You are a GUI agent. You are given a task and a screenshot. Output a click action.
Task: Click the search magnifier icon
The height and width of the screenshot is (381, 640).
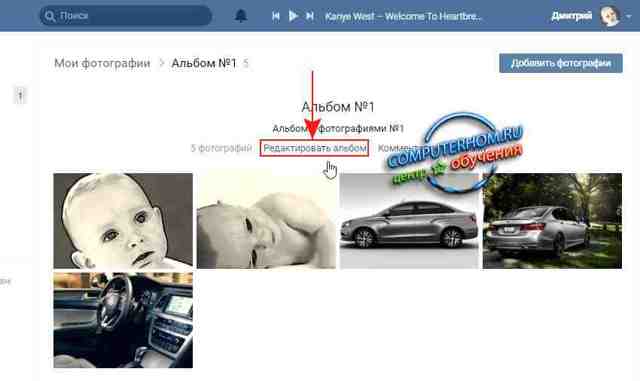[50, 16]
